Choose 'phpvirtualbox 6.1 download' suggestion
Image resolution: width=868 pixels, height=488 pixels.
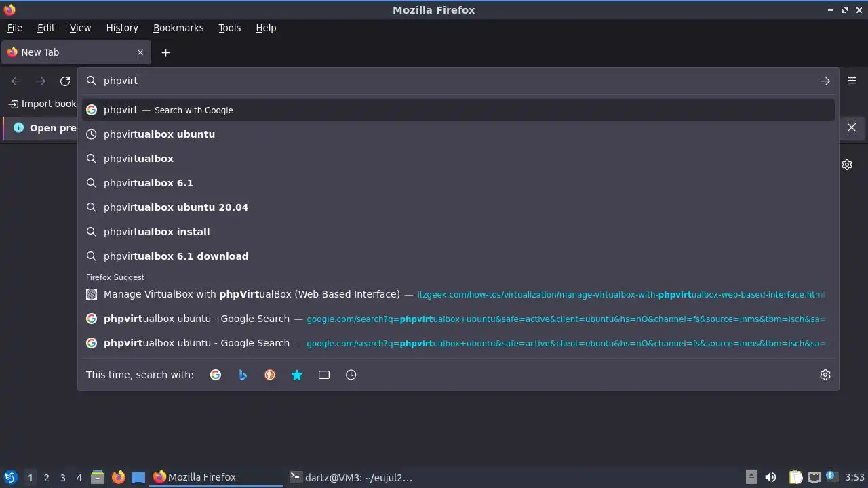coord(458,256)
